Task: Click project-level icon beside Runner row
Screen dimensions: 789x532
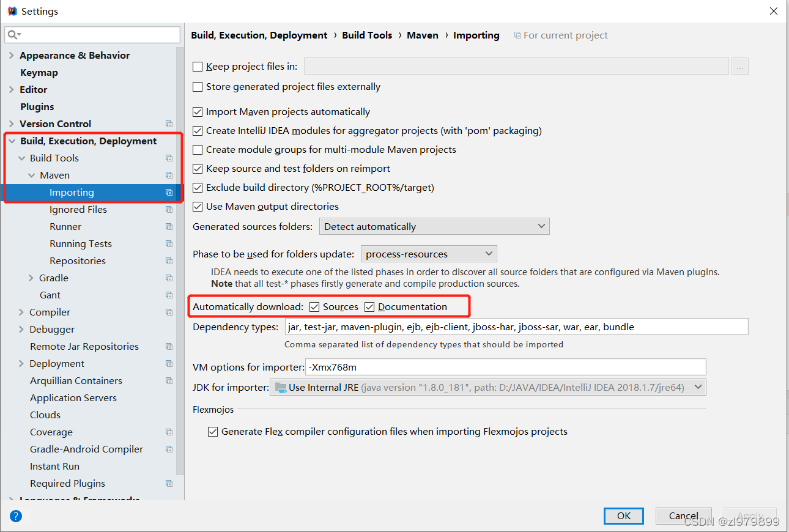Action: 169,227
